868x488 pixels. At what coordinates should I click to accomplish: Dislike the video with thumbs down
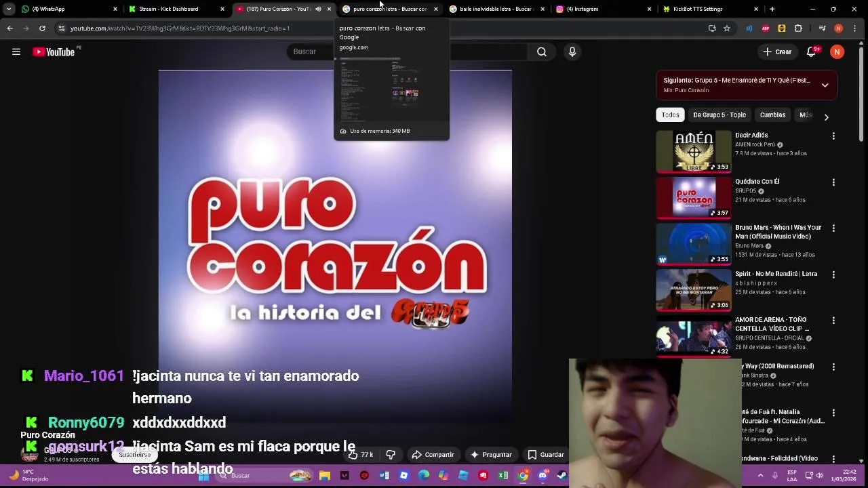[x=391, y=455]
